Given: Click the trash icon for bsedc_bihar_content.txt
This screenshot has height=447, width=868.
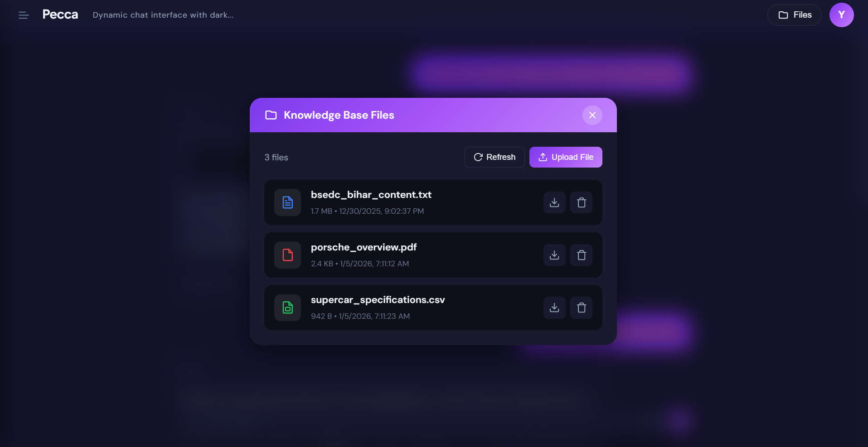Looking at the screenshot, I should [582, 202].
